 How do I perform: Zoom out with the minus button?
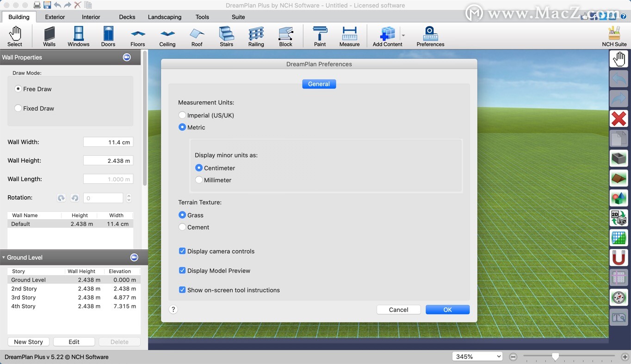pos(513,357)
